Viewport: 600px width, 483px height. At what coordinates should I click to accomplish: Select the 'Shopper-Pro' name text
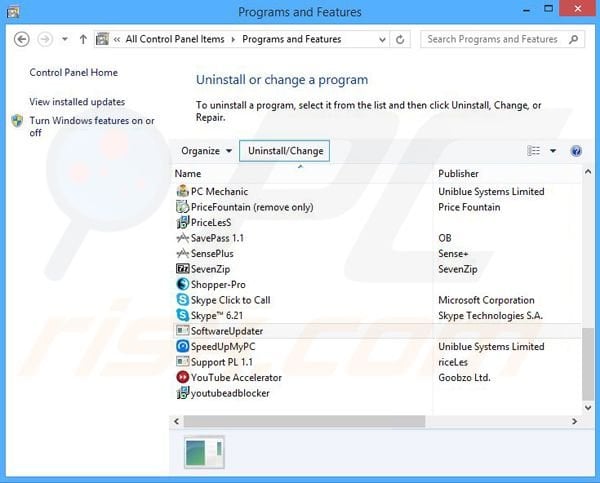tap(218, 284)
